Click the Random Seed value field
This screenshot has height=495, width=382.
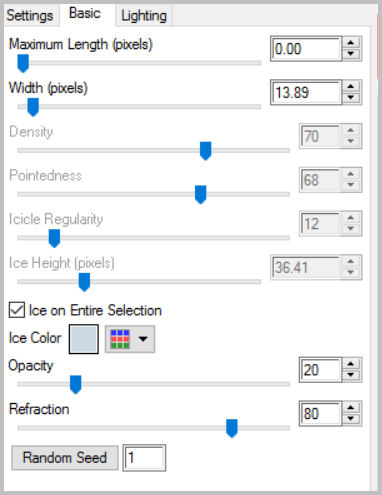pyautogui.click(x=144, y=458)
